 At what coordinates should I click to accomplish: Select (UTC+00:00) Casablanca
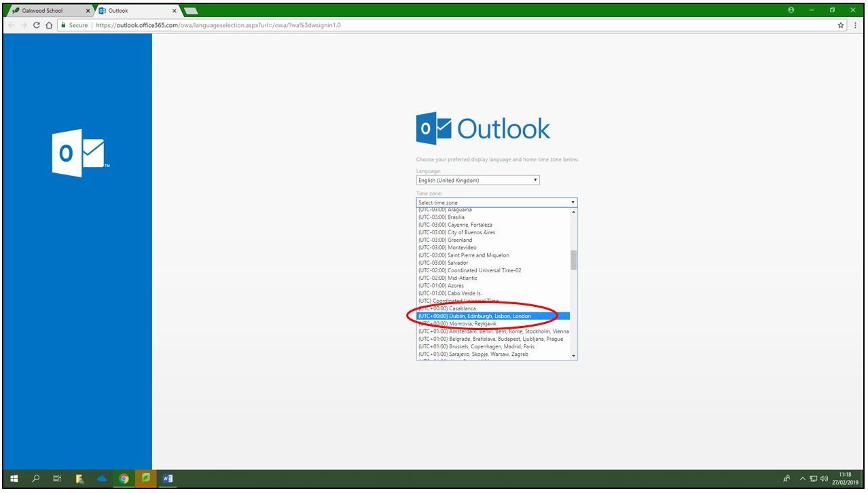tap(493, 308)
